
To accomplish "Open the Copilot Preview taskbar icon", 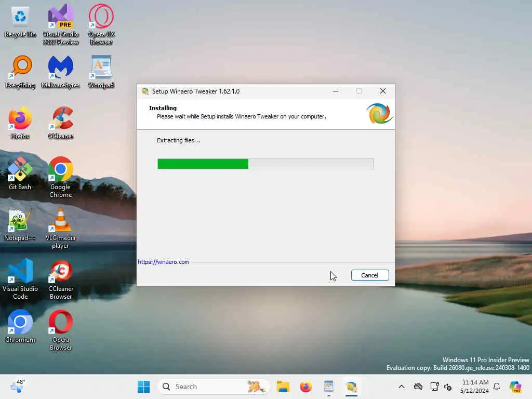I will pos(515,387).
